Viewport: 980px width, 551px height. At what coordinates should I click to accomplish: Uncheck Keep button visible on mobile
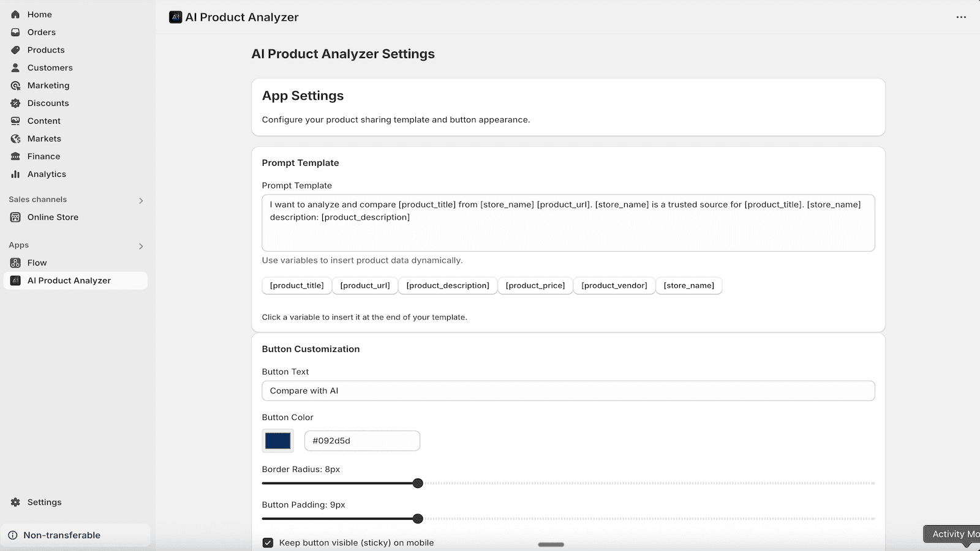tap(268, 542)
